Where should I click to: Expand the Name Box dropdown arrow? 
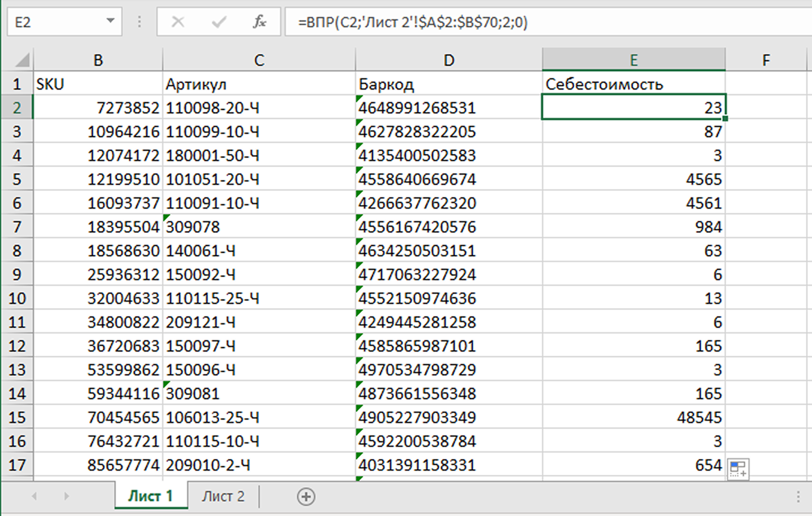[110, 22]
